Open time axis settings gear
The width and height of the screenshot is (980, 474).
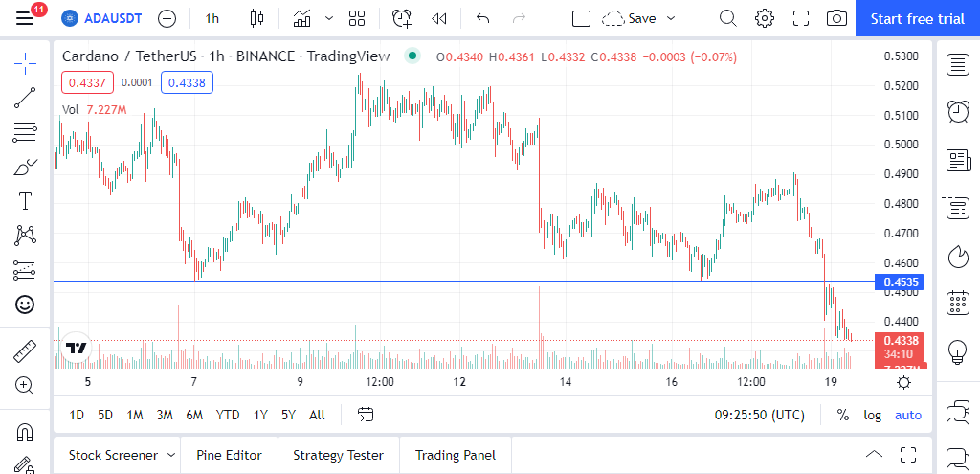(903, 382)
